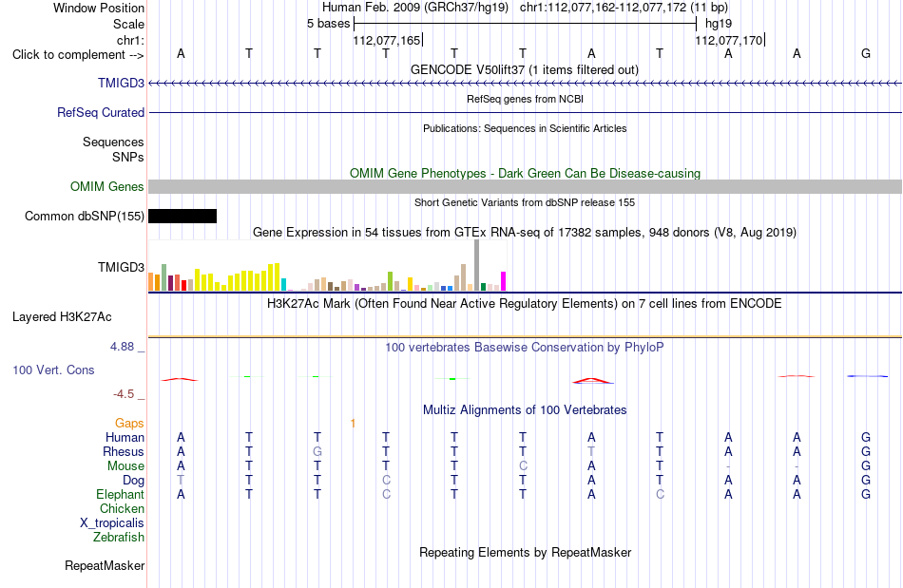The image size is (903, 588).
Task: Open 'Repeating Elements by RepeatMasker' title
Action: point(525,553)
